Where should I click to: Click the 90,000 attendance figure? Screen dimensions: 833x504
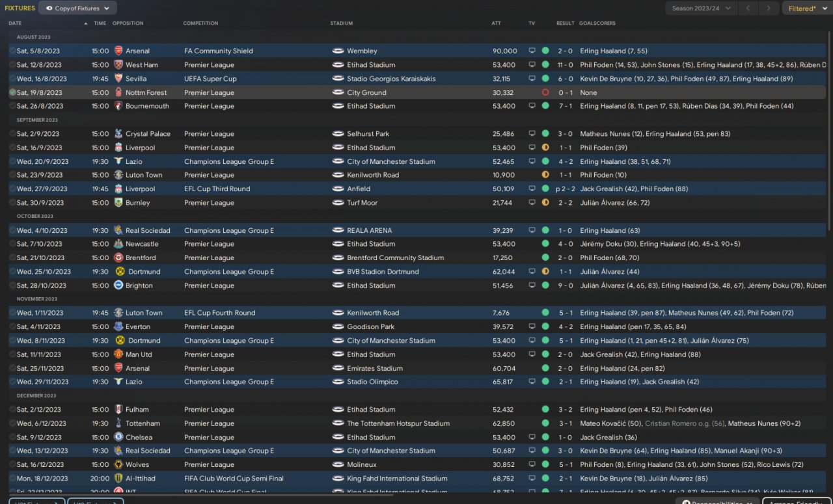[x=504, y=51]
